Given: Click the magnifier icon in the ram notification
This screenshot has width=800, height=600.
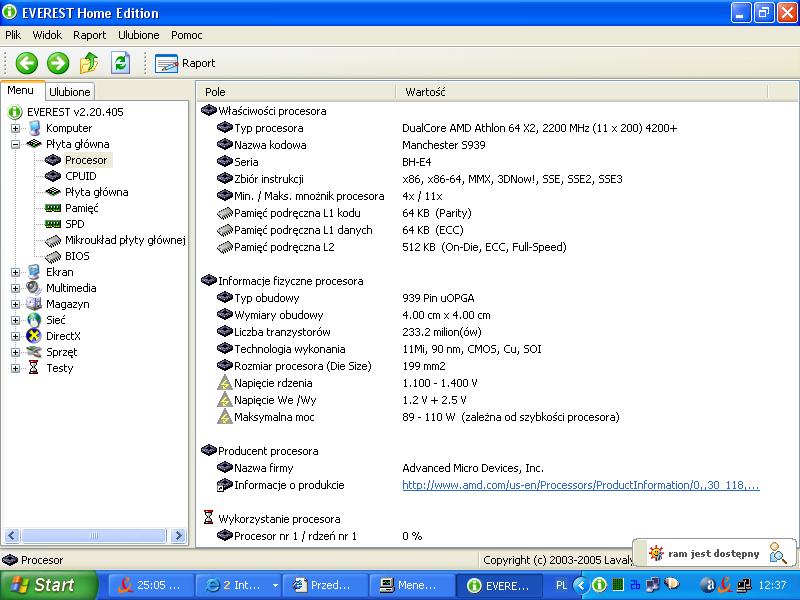Looking at the screenshot, I should click(x=778, y=553).
